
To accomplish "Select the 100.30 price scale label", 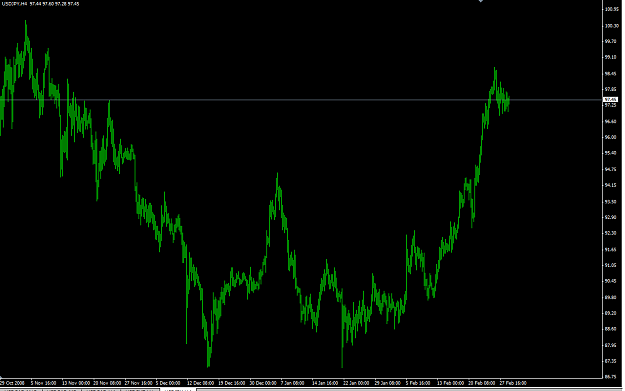I will [611, 26].
